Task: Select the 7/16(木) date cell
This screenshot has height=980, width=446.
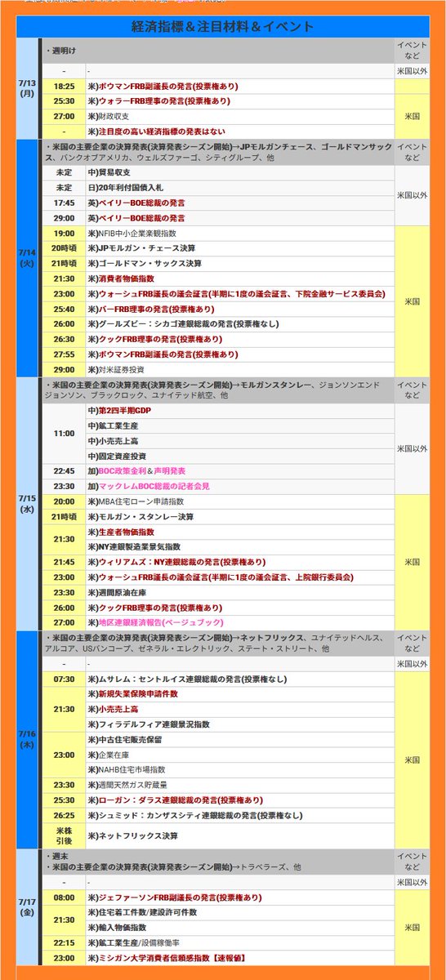Action: 27,740
